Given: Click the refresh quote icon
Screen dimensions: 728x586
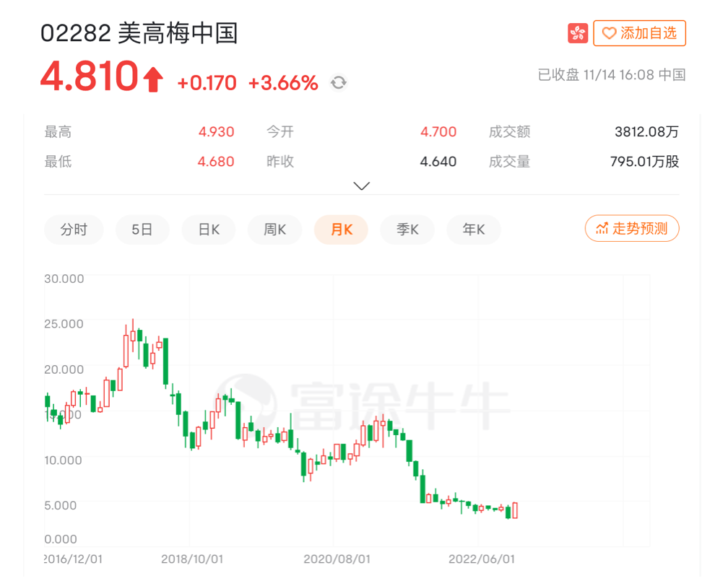Looking at the screenshot, I should pyautogui.click(x=338, y=83).
